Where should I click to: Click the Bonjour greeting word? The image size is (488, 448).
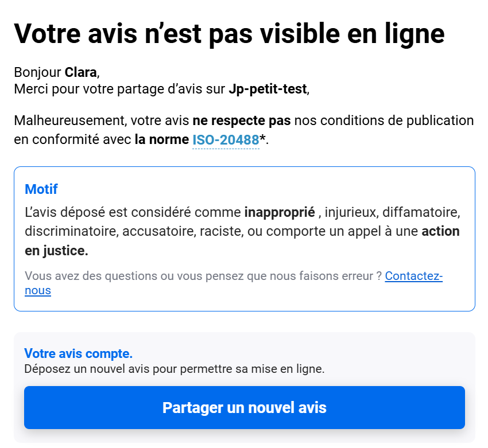tap(37, 73)
